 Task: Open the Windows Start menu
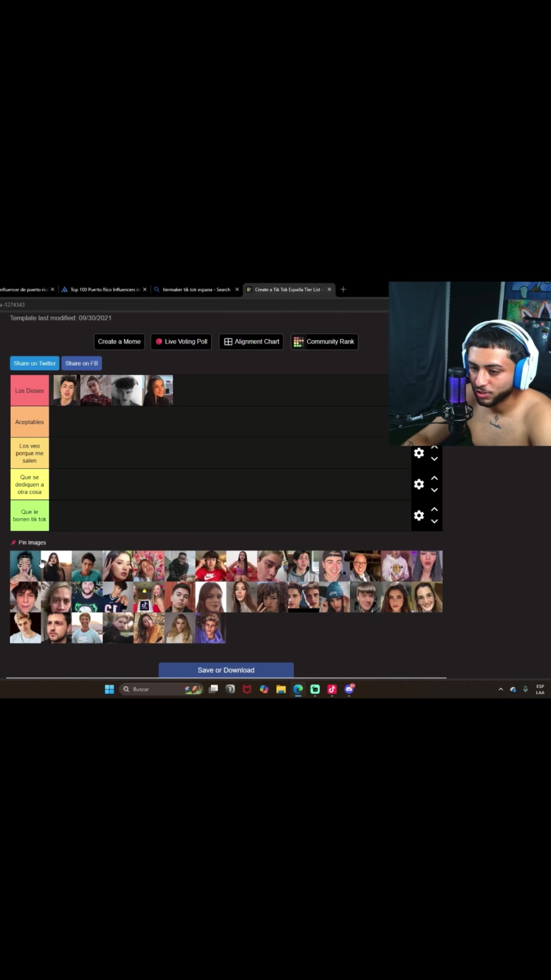(x=109, y=690)
